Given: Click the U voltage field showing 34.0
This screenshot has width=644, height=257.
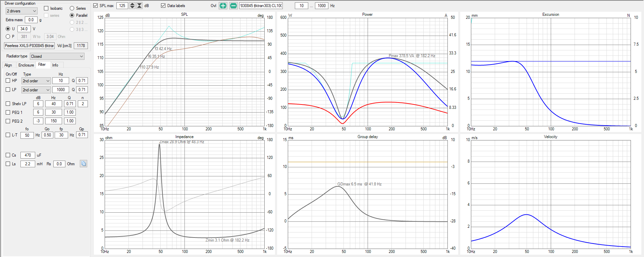Looking at the screenshot, I should coord(24,29).
